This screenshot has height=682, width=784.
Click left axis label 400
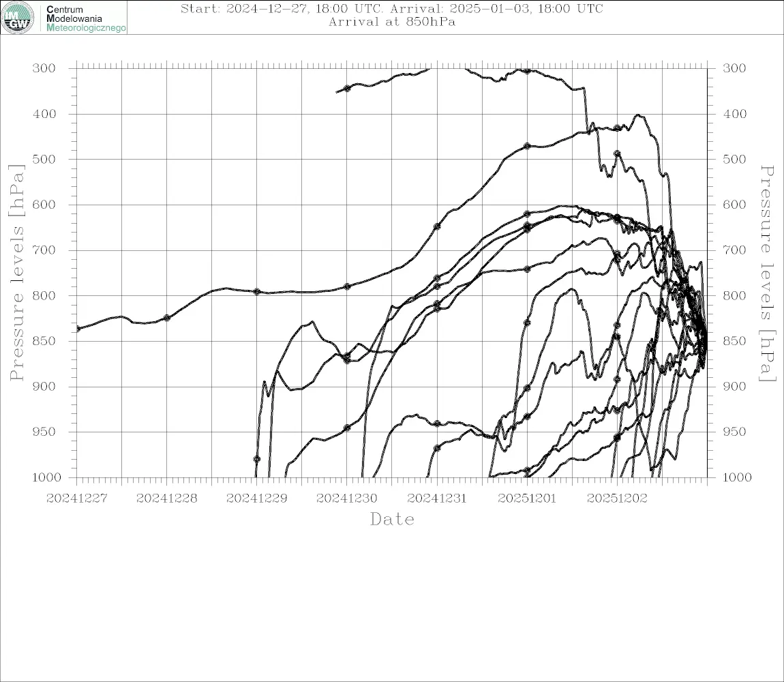pyautogui.click(x=44, y=114)
